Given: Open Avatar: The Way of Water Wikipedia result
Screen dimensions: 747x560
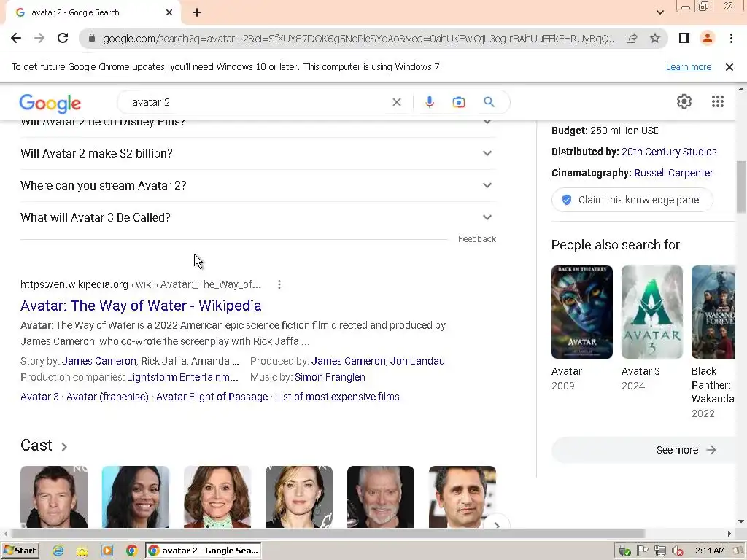Looking at the screenshot, I should point(141,306).
